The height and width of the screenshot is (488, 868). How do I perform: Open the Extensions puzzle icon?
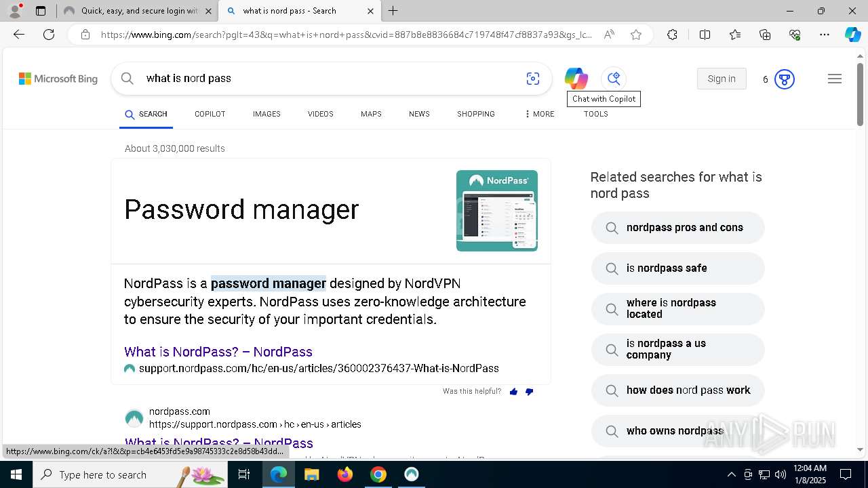click(x=672, y=35)
